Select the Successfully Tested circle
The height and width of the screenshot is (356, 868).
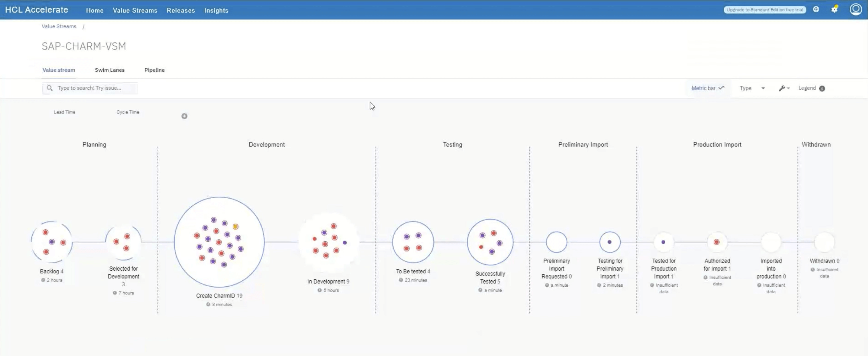(x=490, y=242)
